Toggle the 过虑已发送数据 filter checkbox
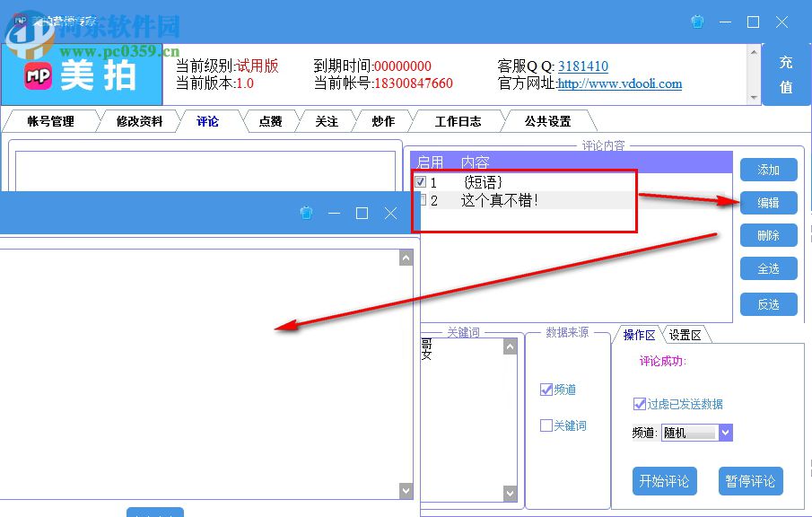812x517 pixels. [x=639, y=403]
